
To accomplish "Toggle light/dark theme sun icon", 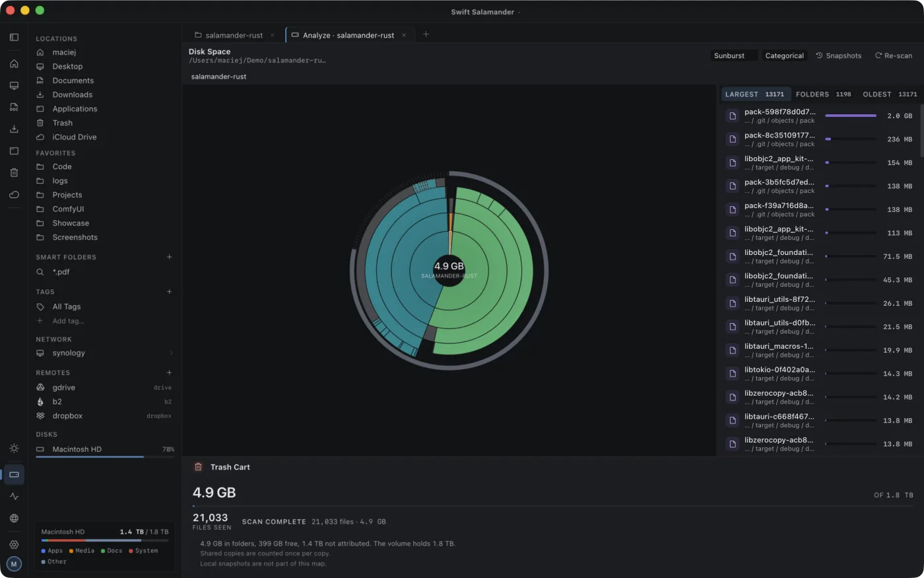I will [x=14, y=449].
